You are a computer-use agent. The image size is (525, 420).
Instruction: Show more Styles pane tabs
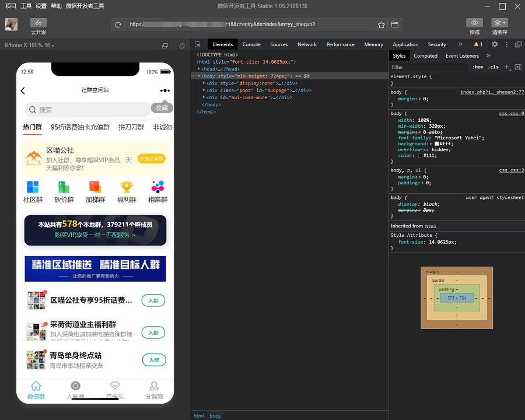(x=488, y=55)
